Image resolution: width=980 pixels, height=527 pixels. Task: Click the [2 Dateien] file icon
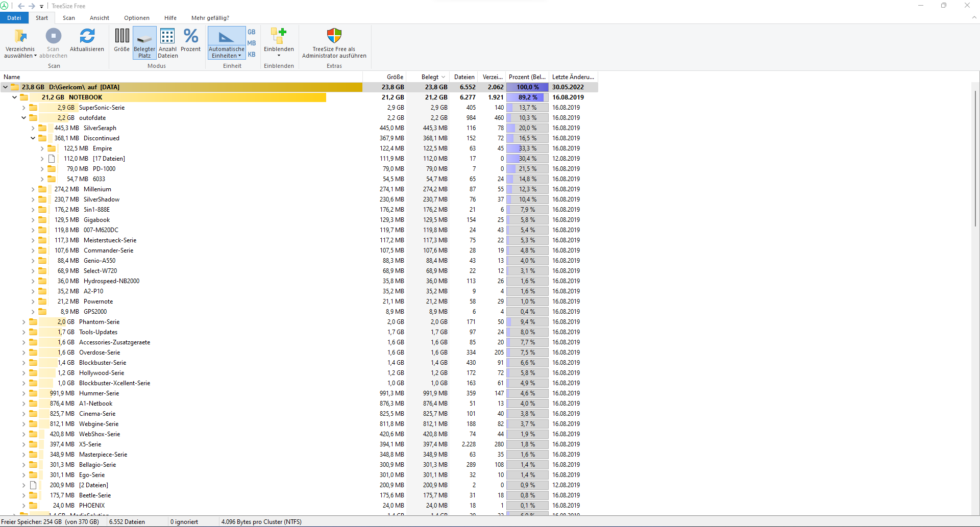click(33, 485)
